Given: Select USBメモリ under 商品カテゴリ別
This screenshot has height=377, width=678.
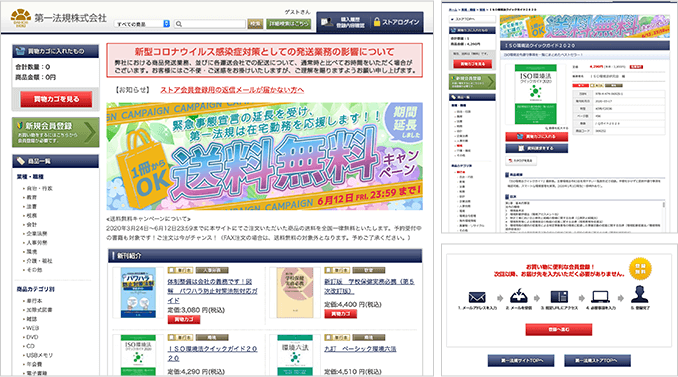Looking at the screenshot, I should (x=40, y=355).
